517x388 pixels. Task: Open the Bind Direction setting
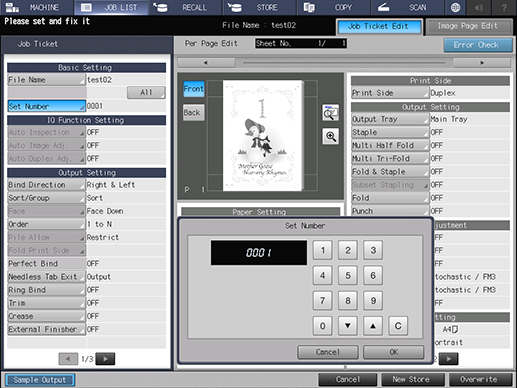tap(47, 185)
